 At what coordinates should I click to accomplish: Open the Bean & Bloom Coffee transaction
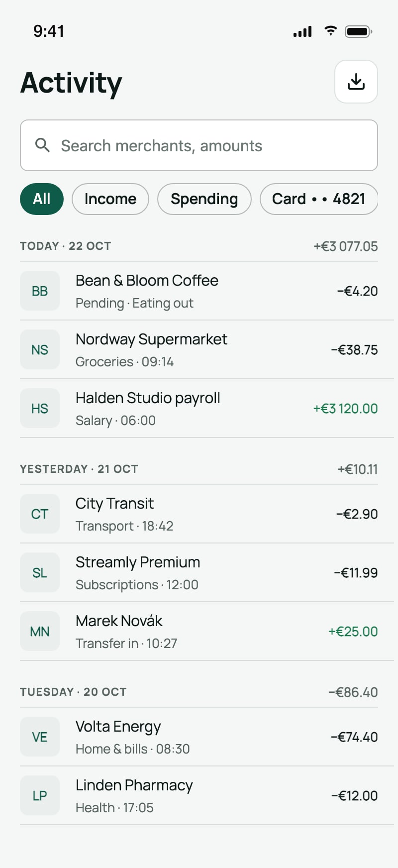(199, 291)
